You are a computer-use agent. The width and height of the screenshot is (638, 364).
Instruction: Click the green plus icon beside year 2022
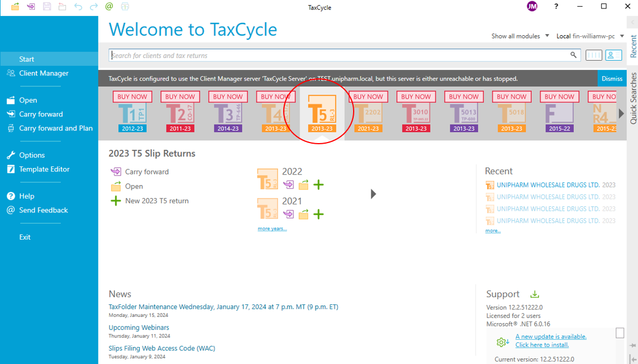[318, 185]
